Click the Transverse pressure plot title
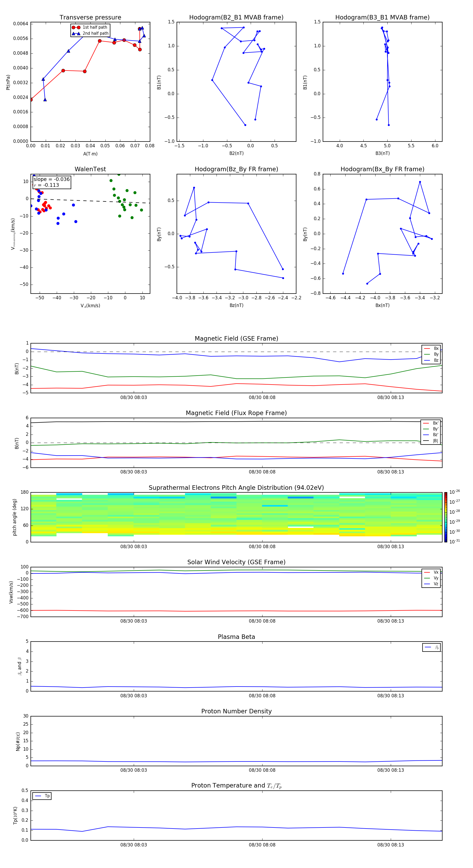 90,18
